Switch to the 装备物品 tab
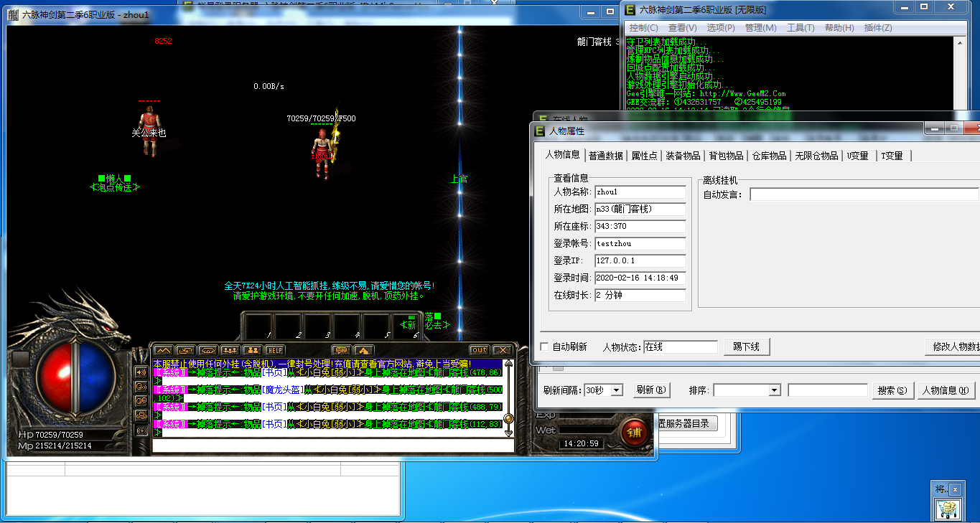Image resolution: width=980 pixels, height=523 pixels. coord(682,156)
